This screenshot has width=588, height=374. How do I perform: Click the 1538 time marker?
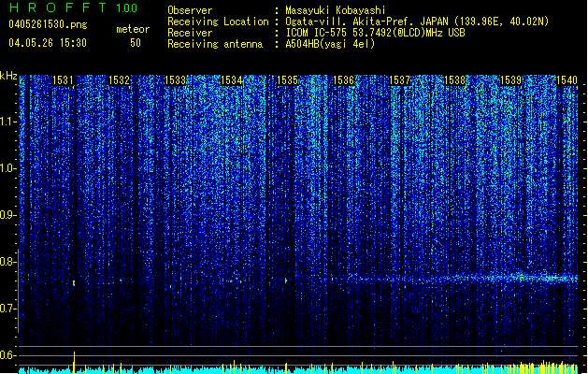455,80
